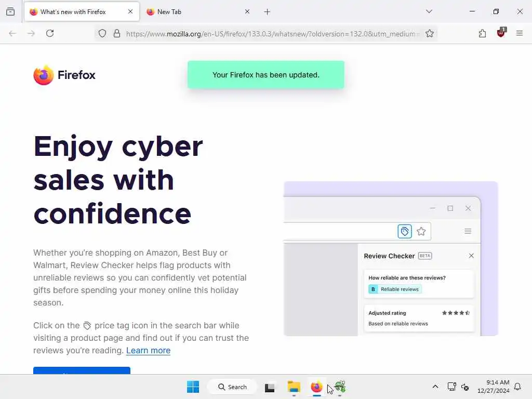Click the blue button below the paragraph
This screenshot has width=532, height=399.
(x=82, y=370)
